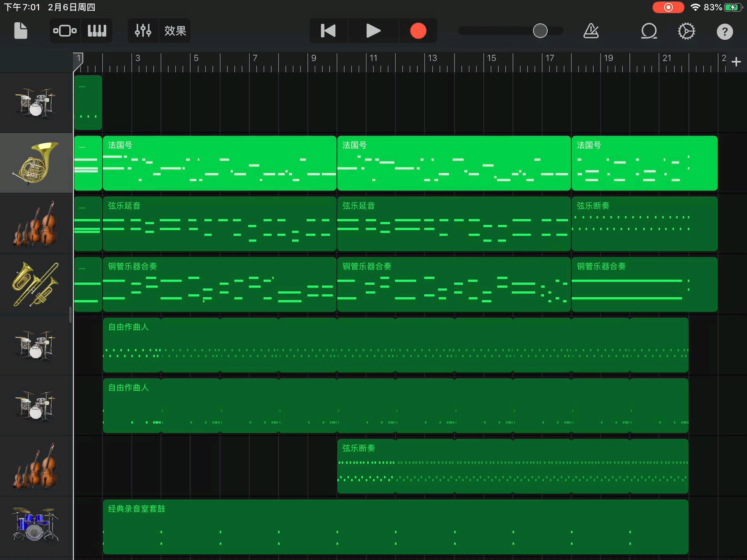Select short French horn region at bar 1
This screenshot has width=747, height=560.
pyautogui.click(x=88, y=163)
